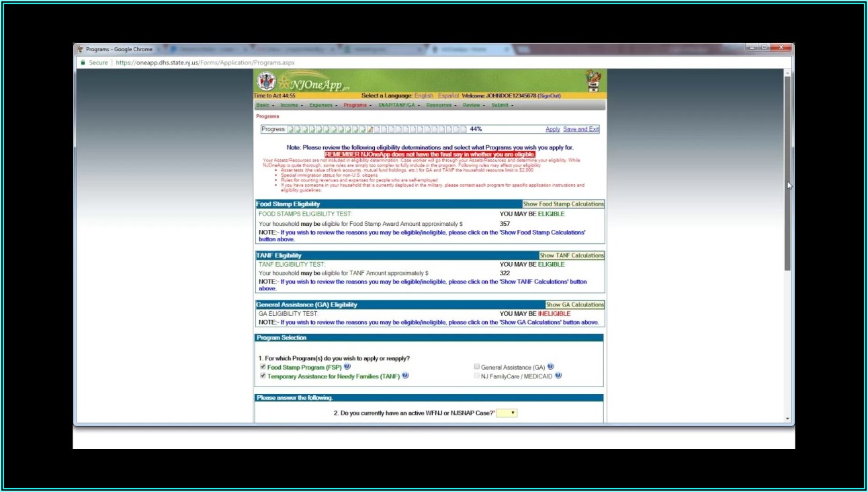This screenshot has width=868, height=492.
Task: Check the General Assistance (GA) checkbox
Action: point(477,367)
